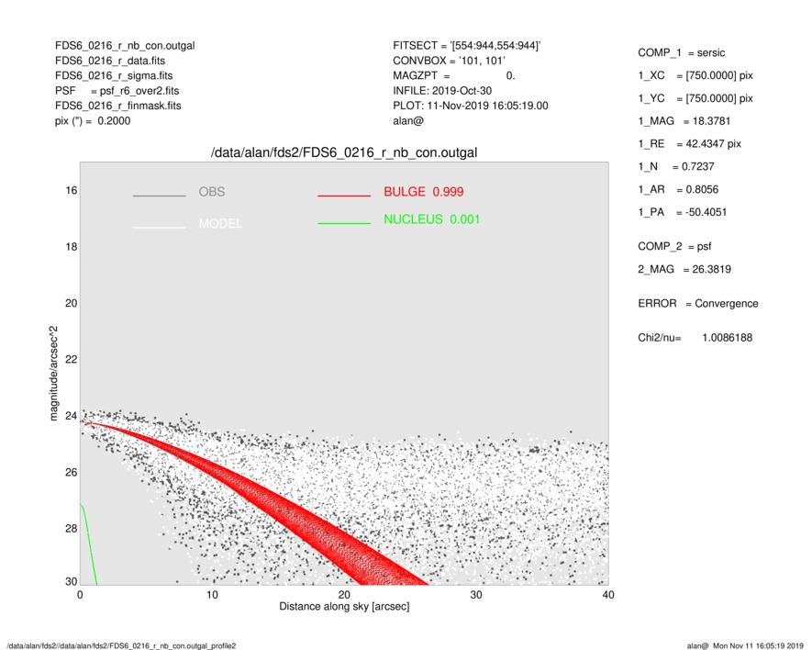
Task: Click the footer path ending outgal_profile2
Action: [121, 645]
